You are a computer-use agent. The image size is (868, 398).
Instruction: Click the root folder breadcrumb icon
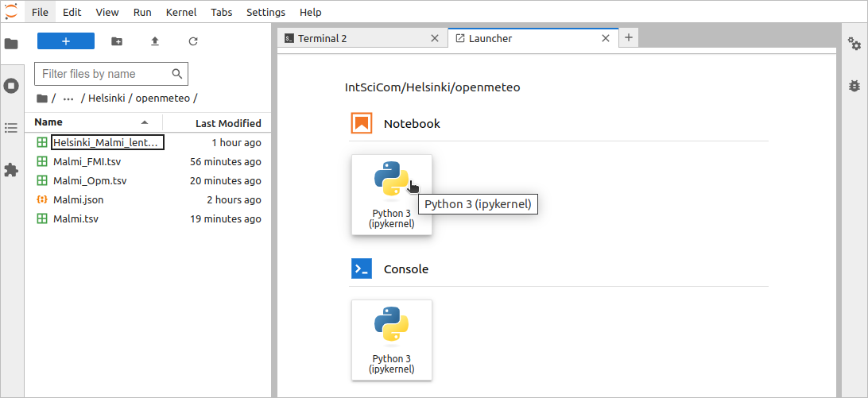[x=41, y=99]
